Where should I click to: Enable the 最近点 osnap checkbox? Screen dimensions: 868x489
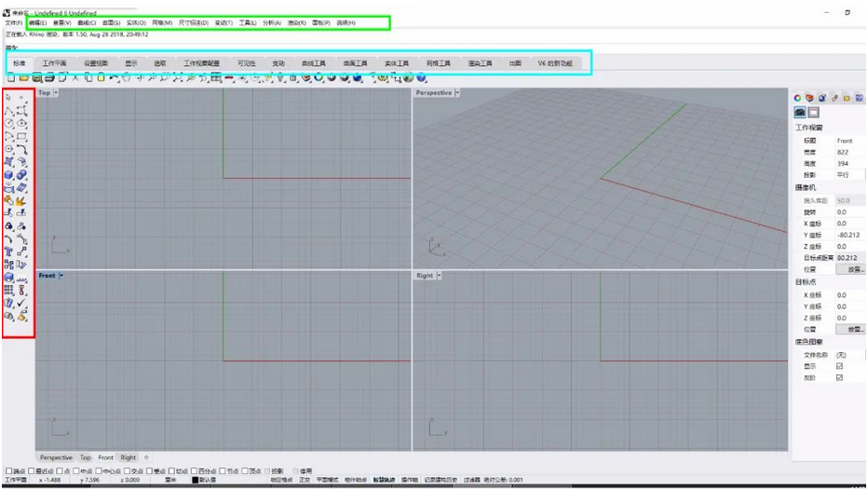[32, 471]
